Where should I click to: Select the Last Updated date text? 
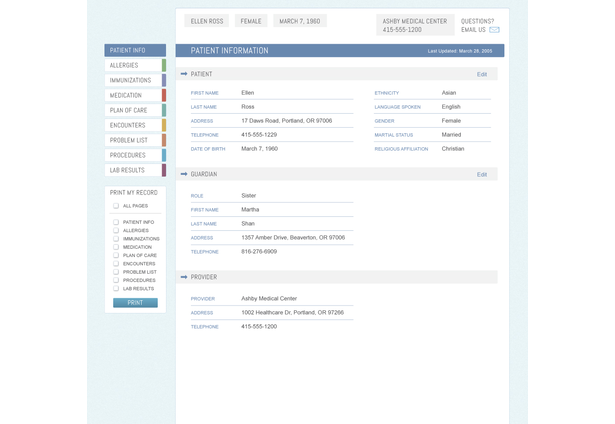click(x=460, y=51)
